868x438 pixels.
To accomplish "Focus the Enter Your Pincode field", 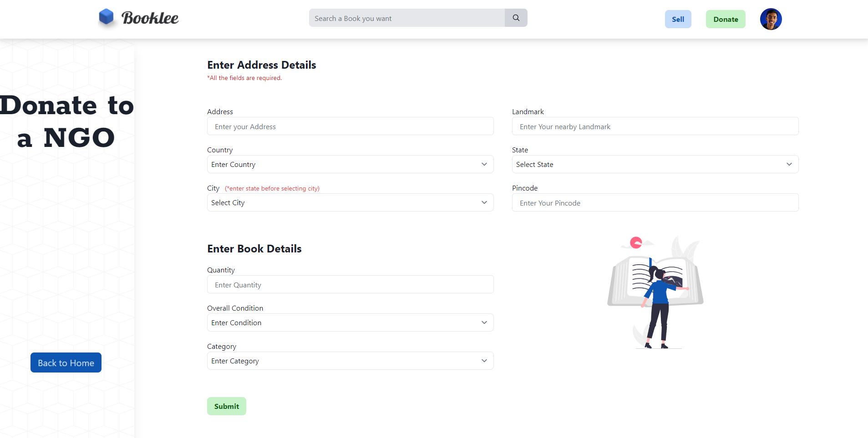I will (655, 202).
